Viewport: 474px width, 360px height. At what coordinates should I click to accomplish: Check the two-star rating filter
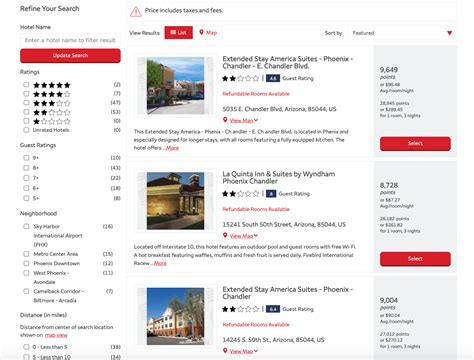pos(26,112)
